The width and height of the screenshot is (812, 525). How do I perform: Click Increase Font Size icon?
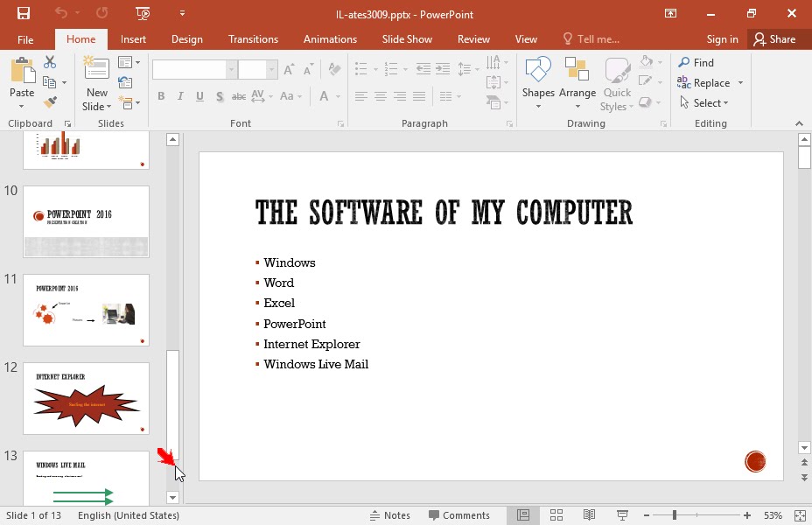point(289,69)
